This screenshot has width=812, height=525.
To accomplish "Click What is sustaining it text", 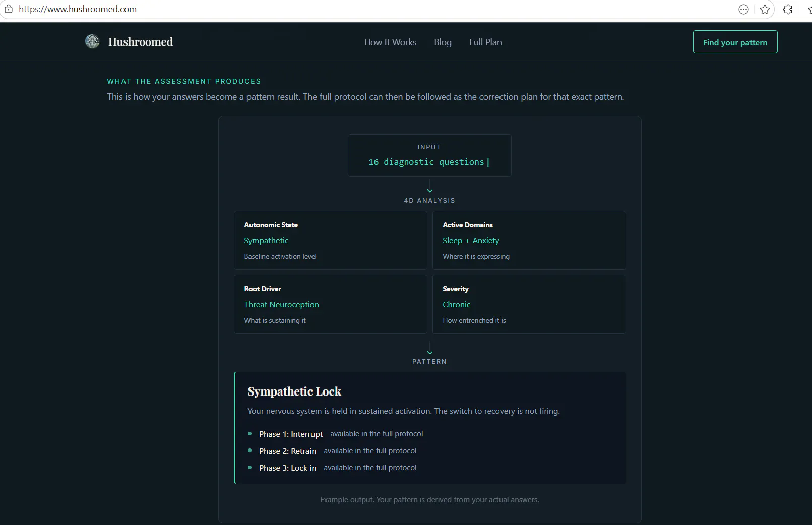I will 275,320.
